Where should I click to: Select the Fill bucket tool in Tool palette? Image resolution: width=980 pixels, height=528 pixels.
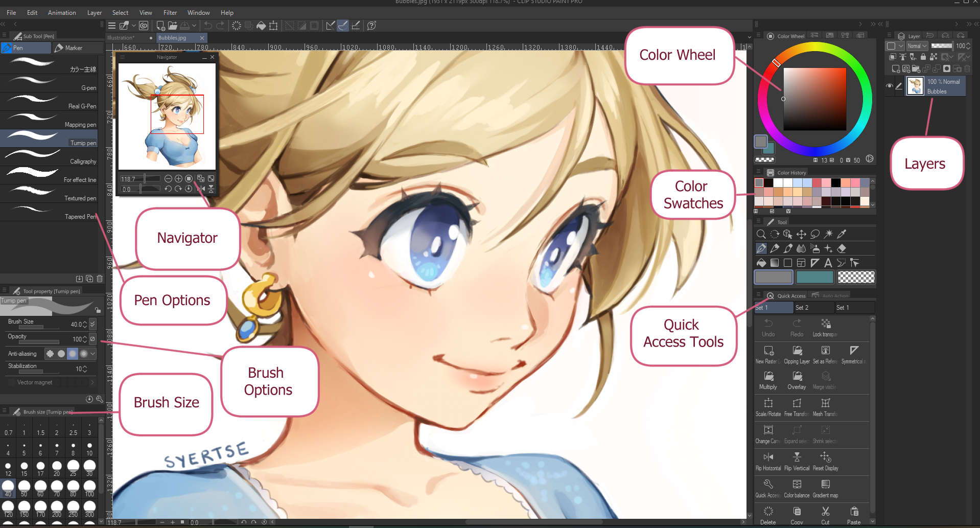point(761,263)
